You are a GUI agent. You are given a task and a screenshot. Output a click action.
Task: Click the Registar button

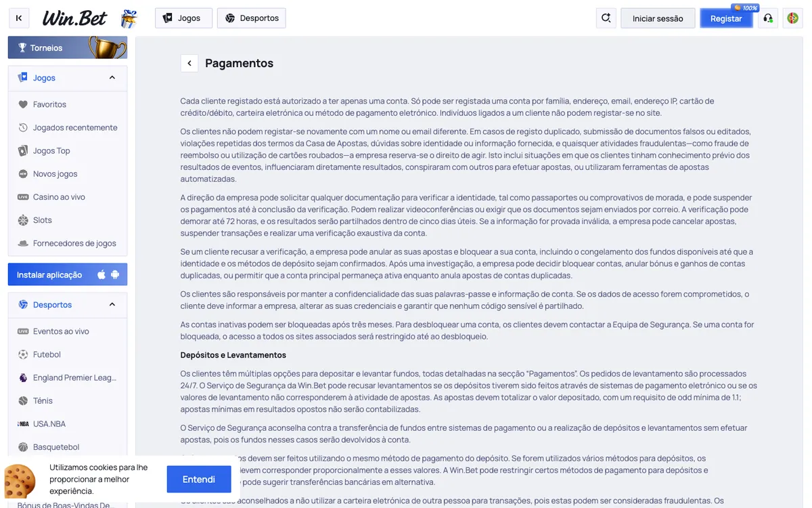tap(726, 18)
